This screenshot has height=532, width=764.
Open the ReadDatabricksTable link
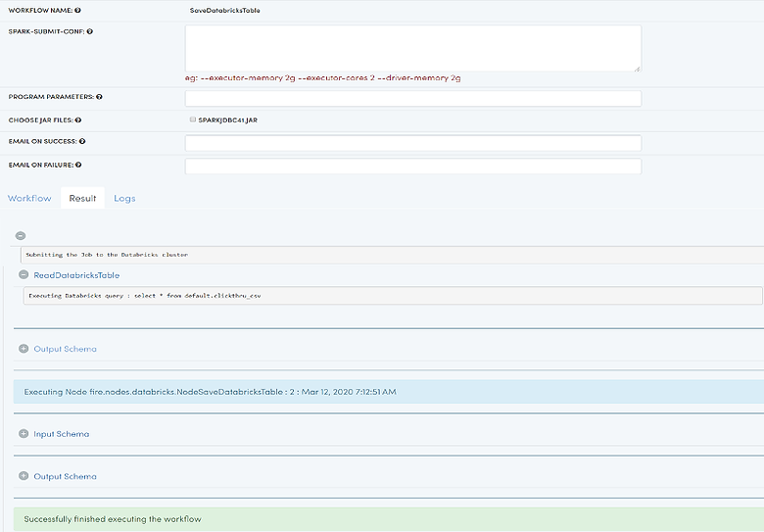76,275
